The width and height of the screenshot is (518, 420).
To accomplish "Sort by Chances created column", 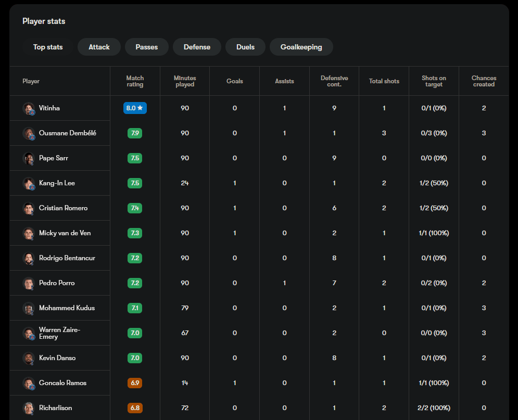I will (484, 81).
